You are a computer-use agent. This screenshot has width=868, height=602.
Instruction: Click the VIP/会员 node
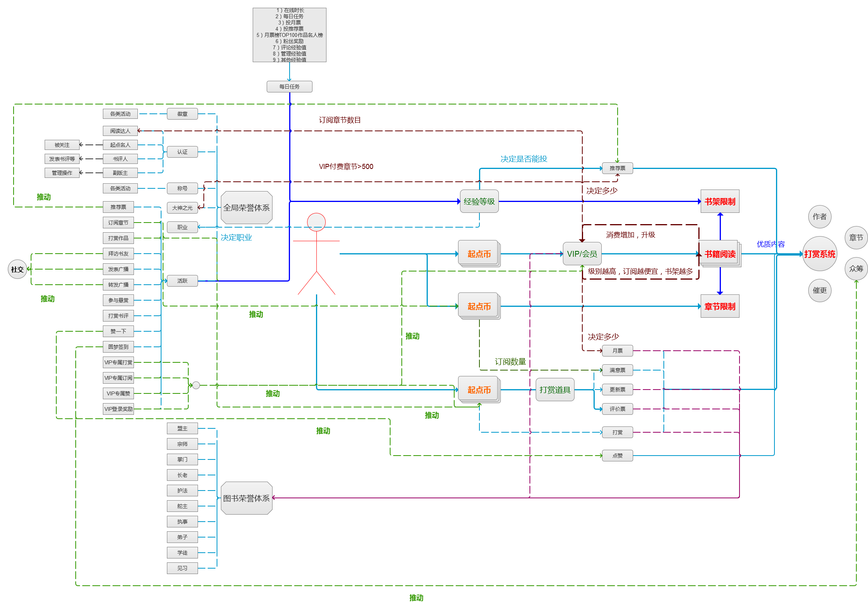click(x=582, y=254)
